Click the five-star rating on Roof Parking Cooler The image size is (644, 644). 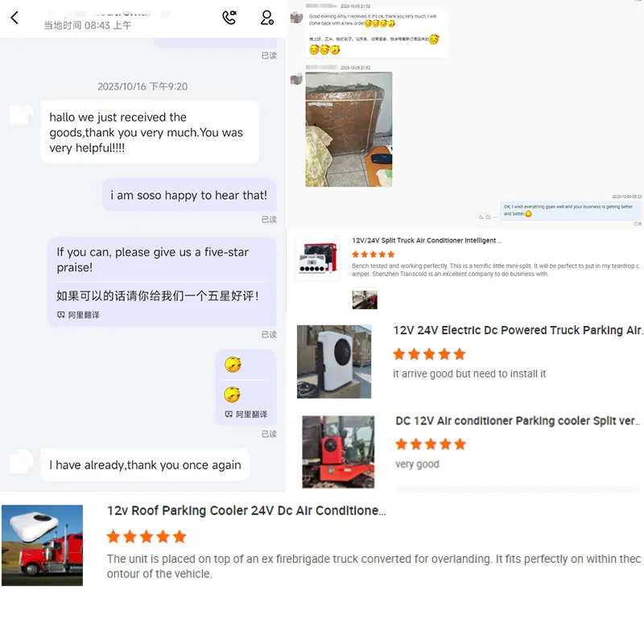click(x=147, y=536)
